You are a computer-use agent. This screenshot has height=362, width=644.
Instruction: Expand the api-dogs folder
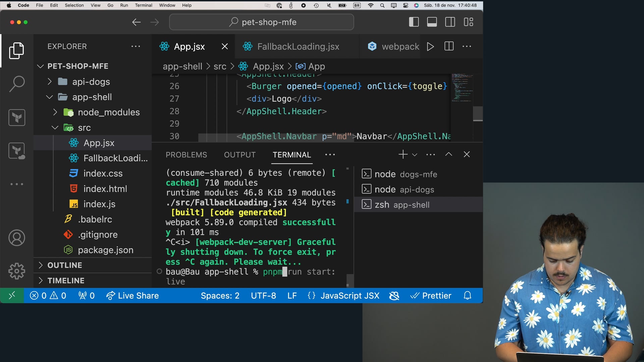point(91,82)
